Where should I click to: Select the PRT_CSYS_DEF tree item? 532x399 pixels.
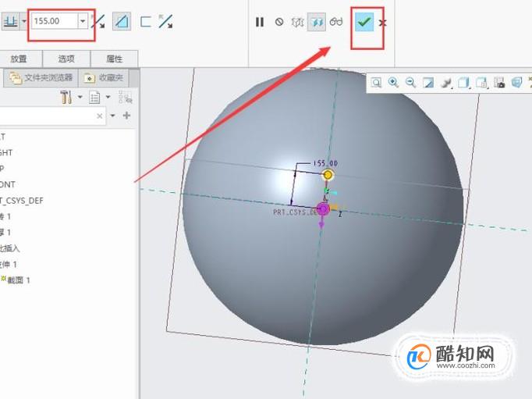(22, 201)
